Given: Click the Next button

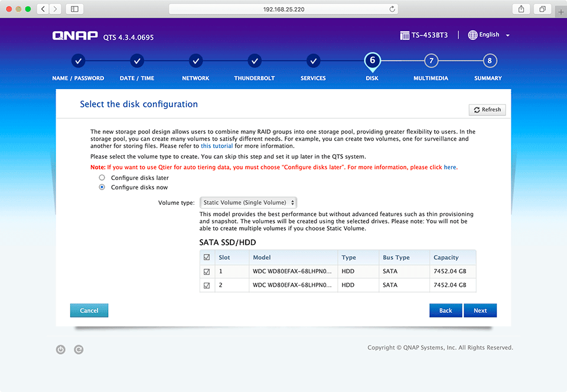Looking at the screenshot, I should 480,311.
